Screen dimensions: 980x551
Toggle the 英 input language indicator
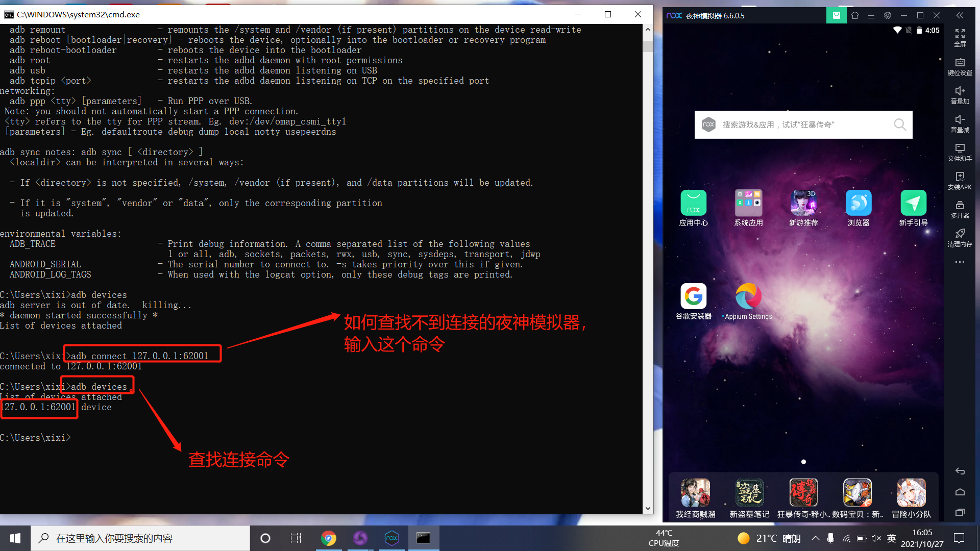click(892, 538)
